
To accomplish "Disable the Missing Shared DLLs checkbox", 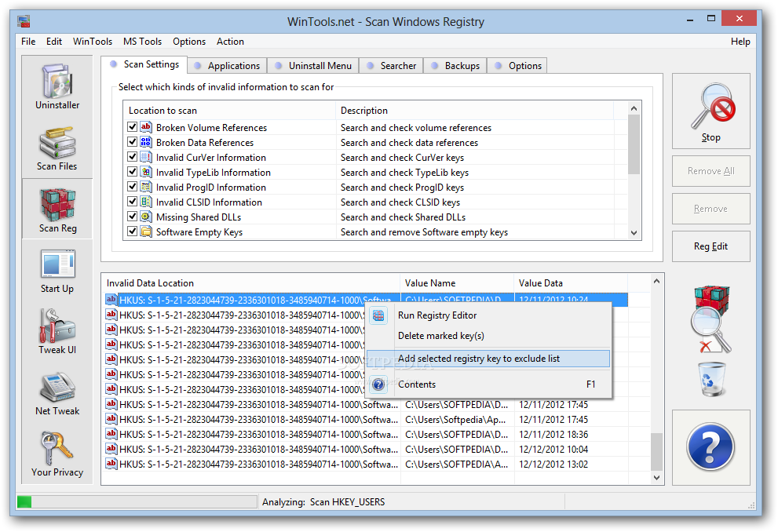I will [x=132, y=216].
